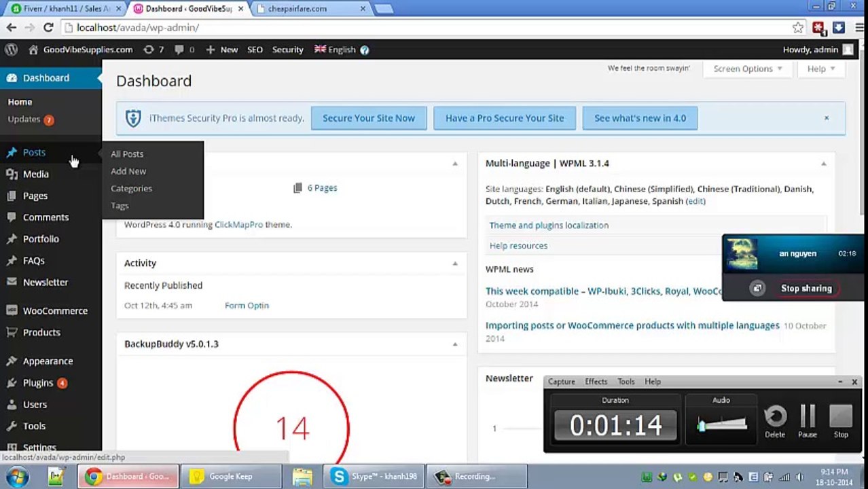Collapse the Activity widget
The height and width of the screenshot is (489, 868).
coord(455,264)
